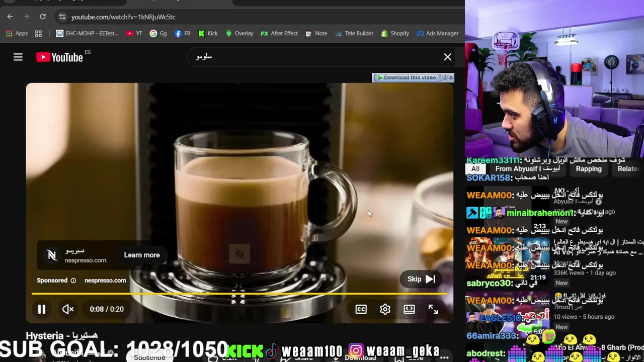Enter full screen mode
The width and height of the screenshot is (644, 362).
click(x=433, y=309)
